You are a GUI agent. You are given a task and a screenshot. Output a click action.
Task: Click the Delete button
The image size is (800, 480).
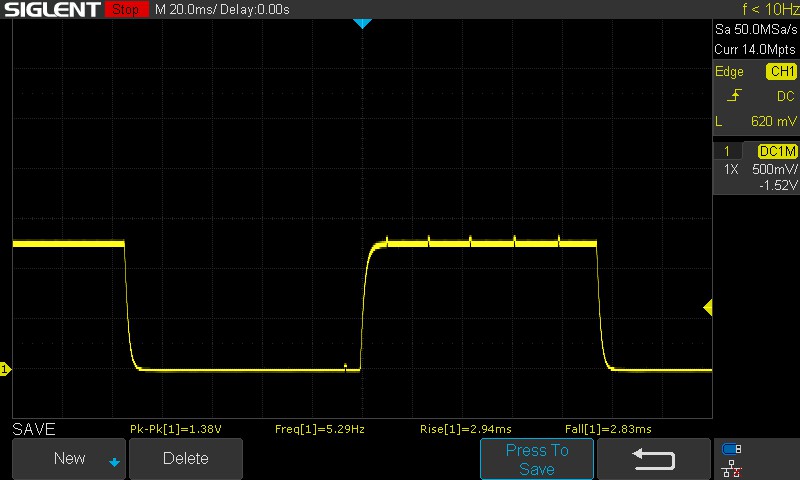pyautogui.click(x=186, y=458)
